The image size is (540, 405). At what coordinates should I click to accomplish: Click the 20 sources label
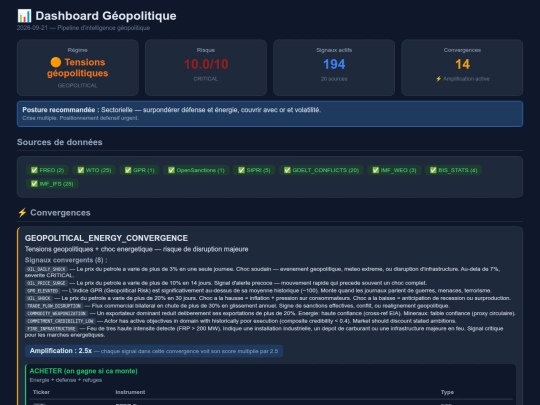[334, 79]
